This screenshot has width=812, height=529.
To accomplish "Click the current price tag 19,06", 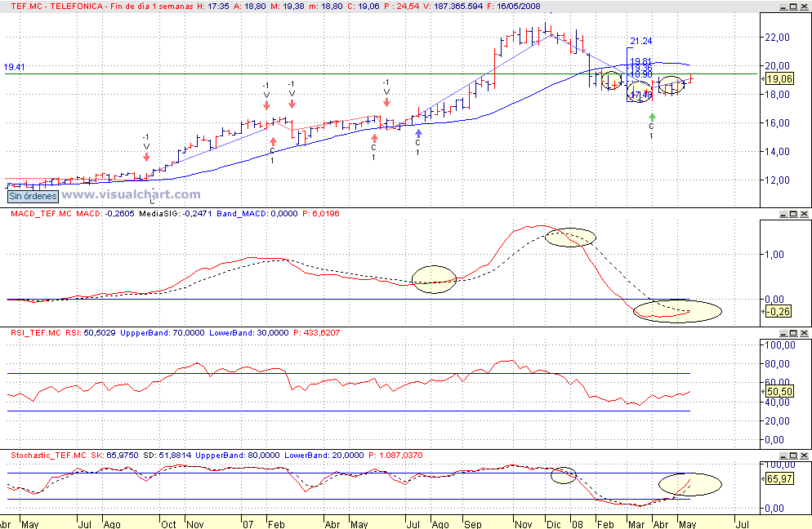I will 779,79.
